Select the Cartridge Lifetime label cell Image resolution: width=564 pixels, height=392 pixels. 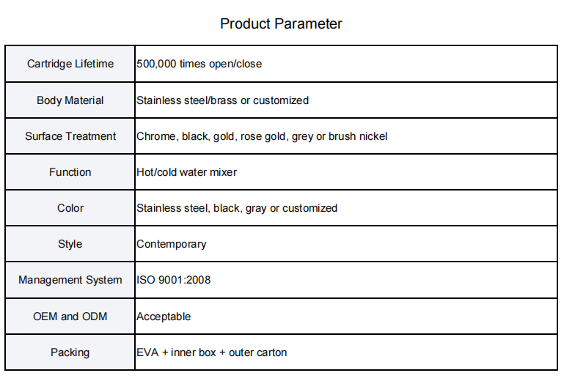tap(70, 64)
